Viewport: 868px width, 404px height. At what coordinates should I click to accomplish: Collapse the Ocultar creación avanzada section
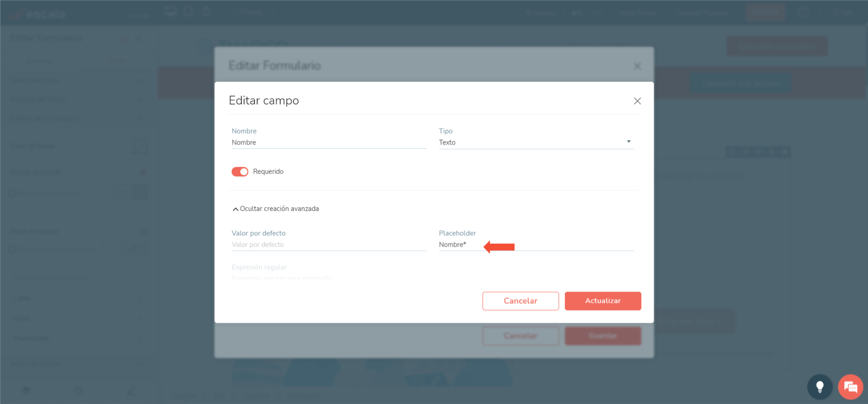point(276,209)
